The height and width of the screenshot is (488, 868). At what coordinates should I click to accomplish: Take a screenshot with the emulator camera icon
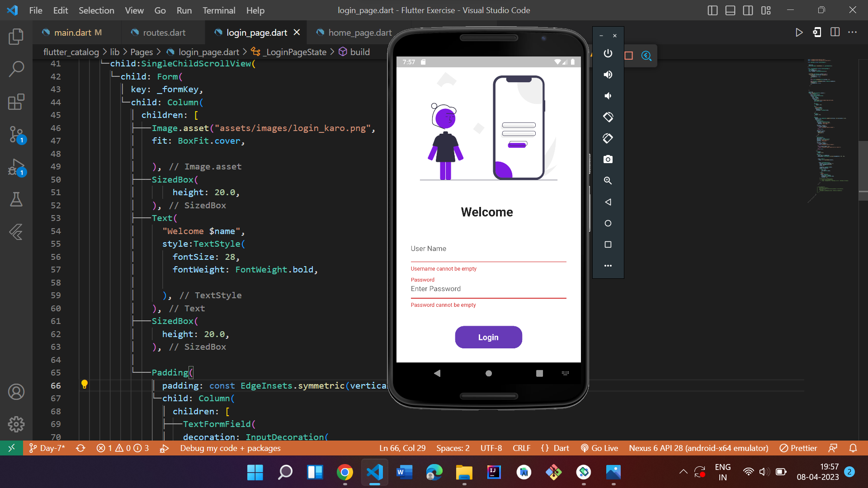tap(608, 159)
